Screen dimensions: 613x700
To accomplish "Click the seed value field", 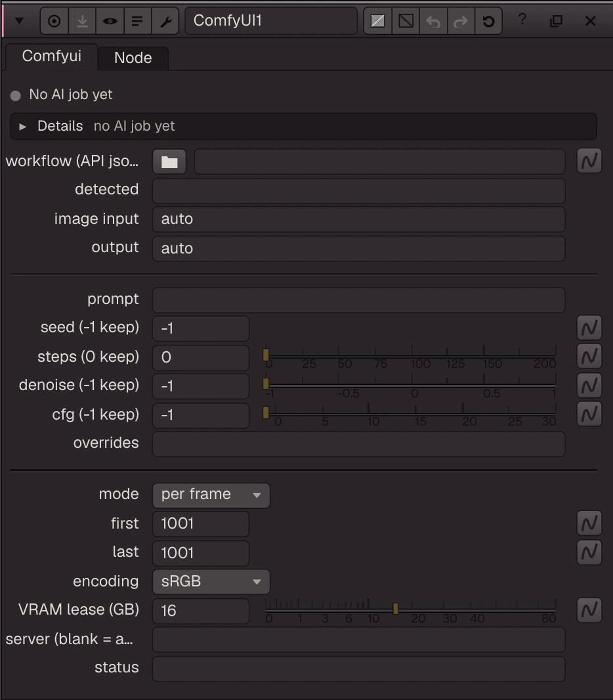I will tap(201, 328).
